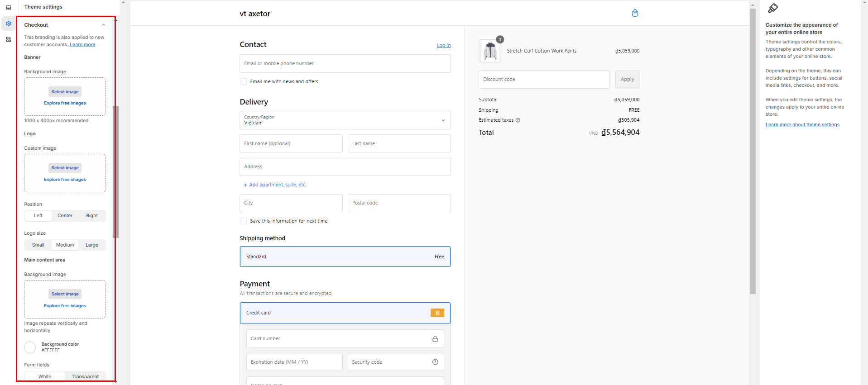Expand Add apartment, suite, etc.
Screen dimensions: 868x385
[275, 185]
